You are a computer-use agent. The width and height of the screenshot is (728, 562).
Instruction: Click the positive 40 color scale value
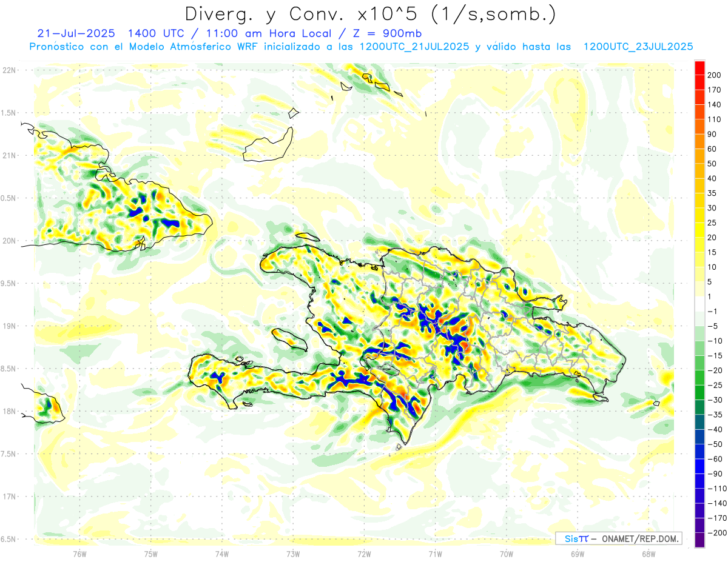(x=713, y=178)
